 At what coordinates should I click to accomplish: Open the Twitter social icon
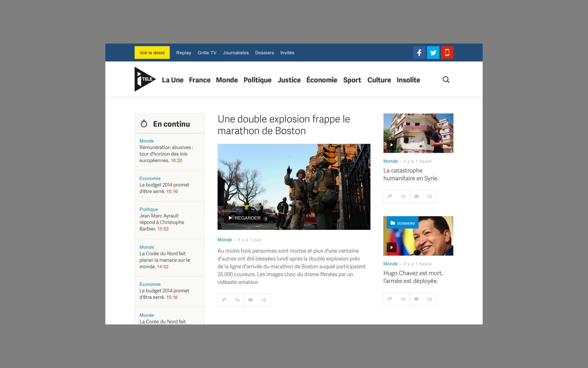tap(433, 53)
